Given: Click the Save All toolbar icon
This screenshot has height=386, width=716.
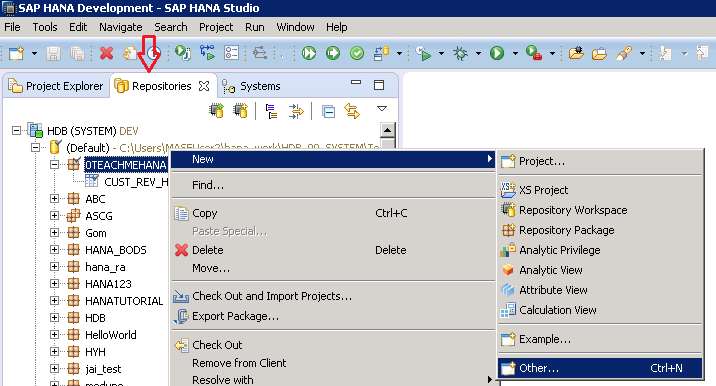Looking at the screenshot, I should pos(78,53).
